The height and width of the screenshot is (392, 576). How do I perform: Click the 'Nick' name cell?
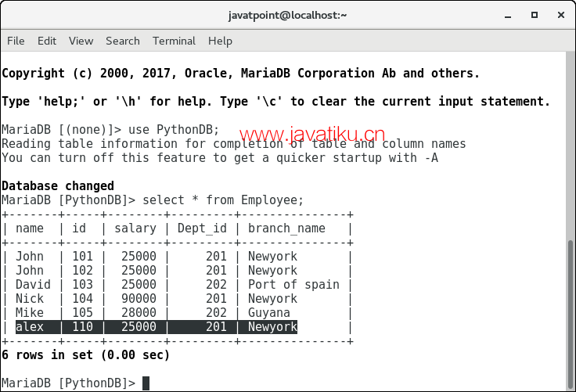click(x=30, y=298)
